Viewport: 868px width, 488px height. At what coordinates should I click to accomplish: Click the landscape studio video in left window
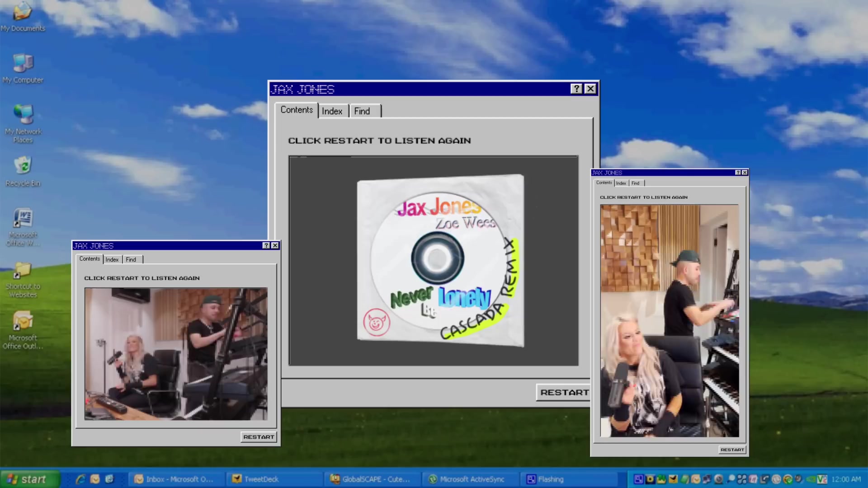(176, 354)
